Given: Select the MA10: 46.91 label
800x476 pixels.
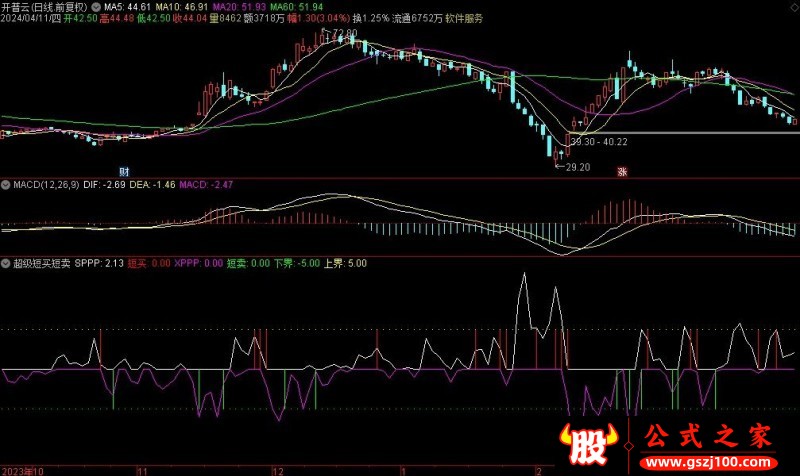Looking at the screenshot, I should (x=182, y=7).
